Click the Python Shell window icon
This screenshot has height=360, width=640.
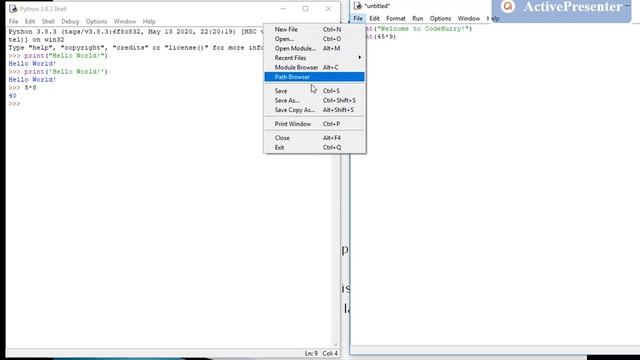[13, 9]
